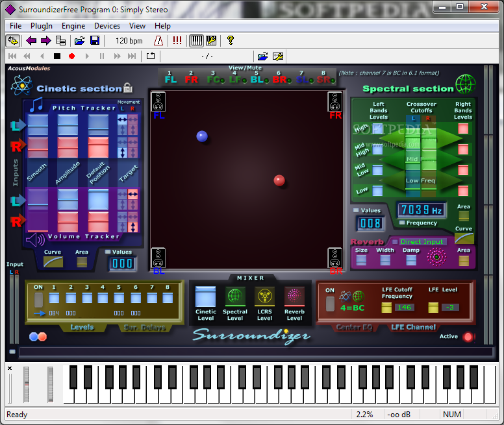Click the 120 bpm tempo field
Image resolution: width=504 pixels, height=425 pixels.
point(129,41)
